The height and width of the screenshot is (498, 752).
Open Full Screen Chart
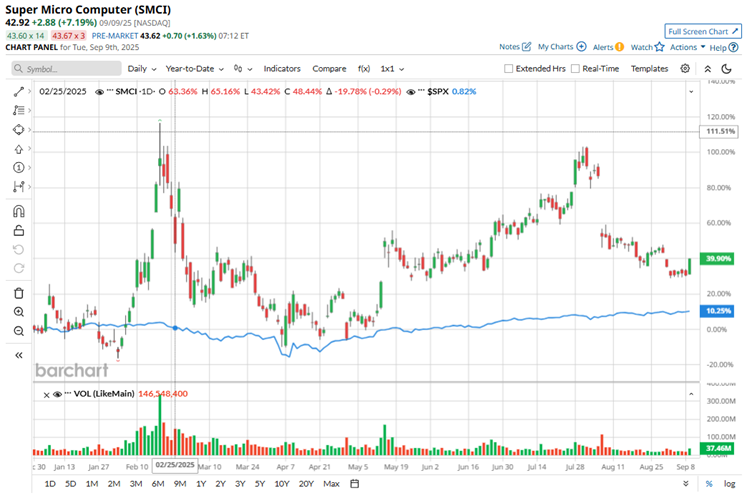point(703,31)
